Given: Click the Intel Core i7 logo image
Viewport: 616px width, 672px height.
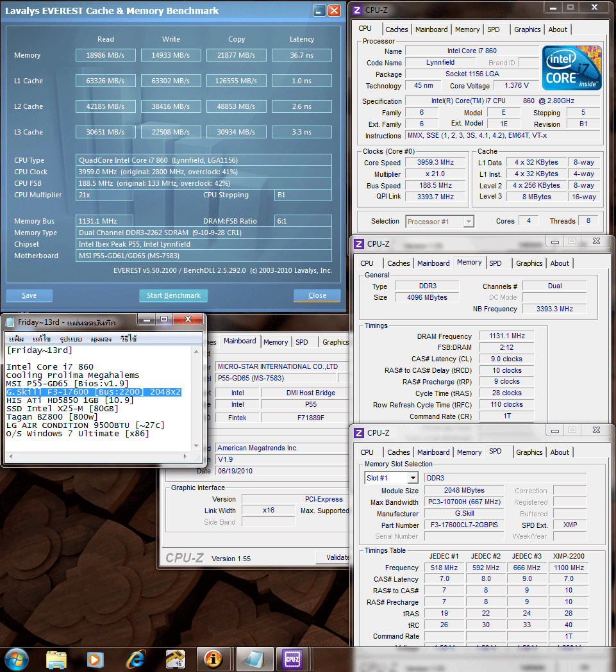Looking at the screenshot, I should (x=572, y=68).
